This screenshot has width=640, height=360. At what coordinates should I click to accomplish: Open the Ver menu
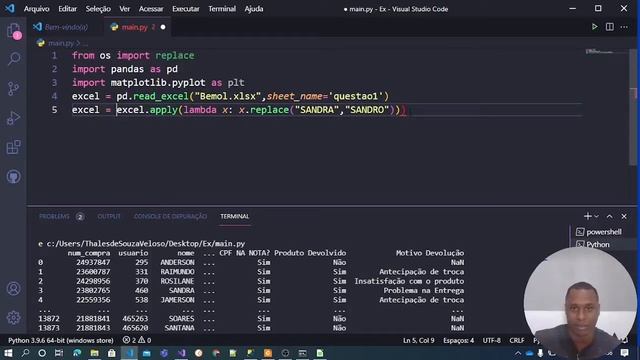point(124,9)
